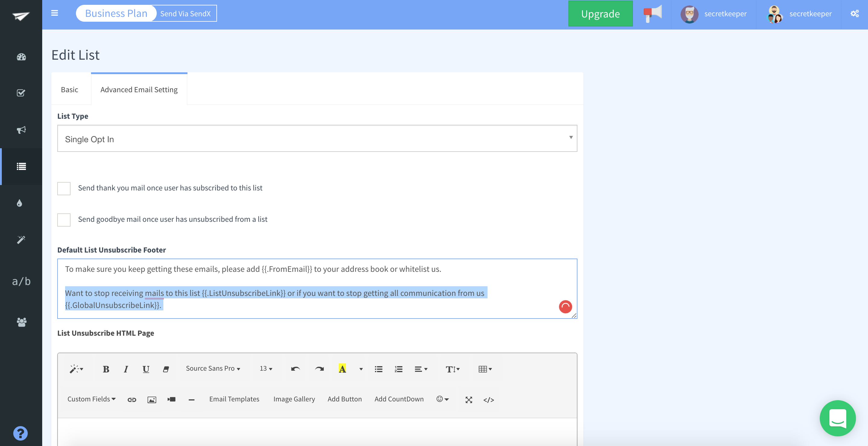Open the paragraph alignment dropdown
868x446 pixels.
[x=421, y=369]
